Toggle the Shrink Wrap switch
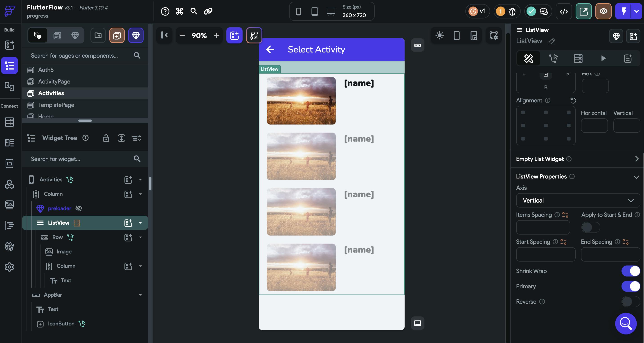This screenshot has width=644, height=343. pyautogui.click(x=630, y=271)
